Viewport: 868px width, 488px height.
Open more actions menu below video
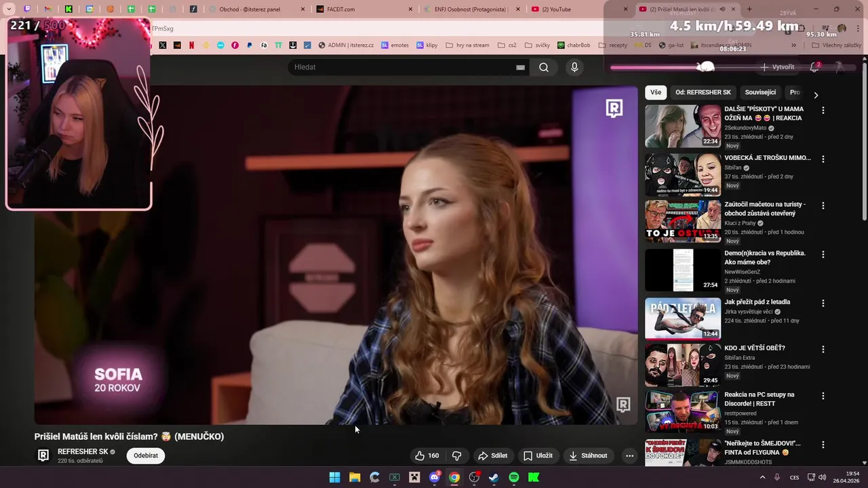pos(629,455)
